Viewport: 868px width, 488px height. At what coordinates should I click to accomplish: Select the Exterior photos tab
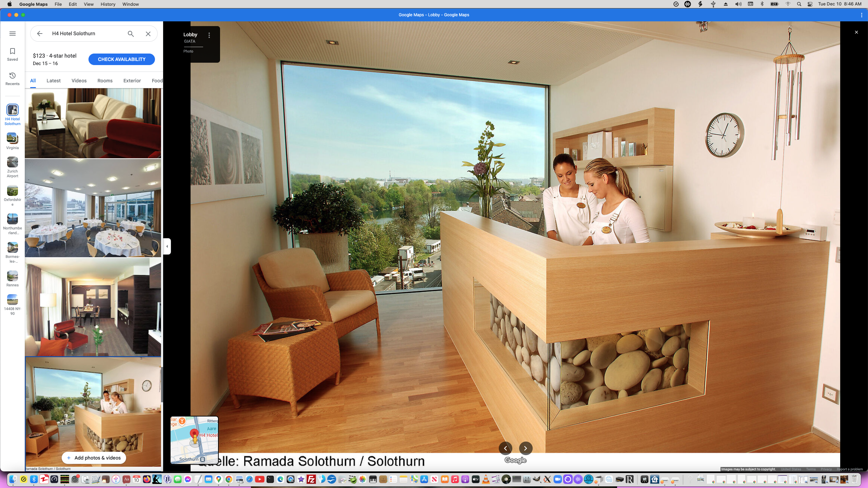132,81
